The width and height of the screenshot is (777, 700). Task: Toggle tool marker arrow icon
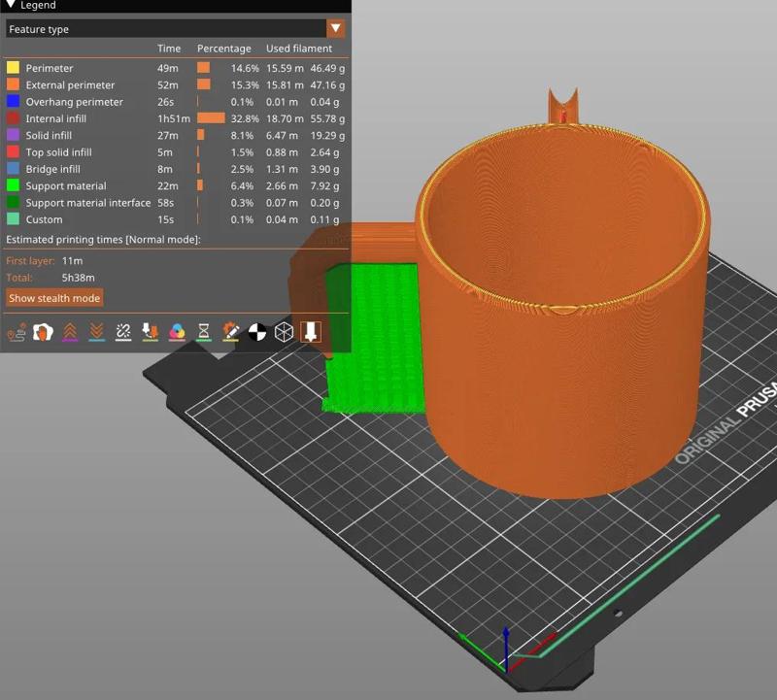point(310,333)
